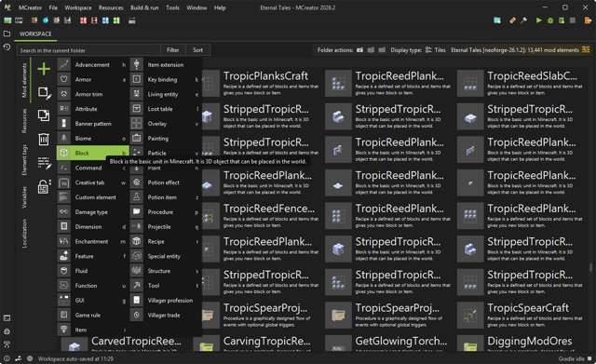Open the Tools menu
Image resolution: width=596 pixels, height=364 pixels.
[x=172, y=7]
